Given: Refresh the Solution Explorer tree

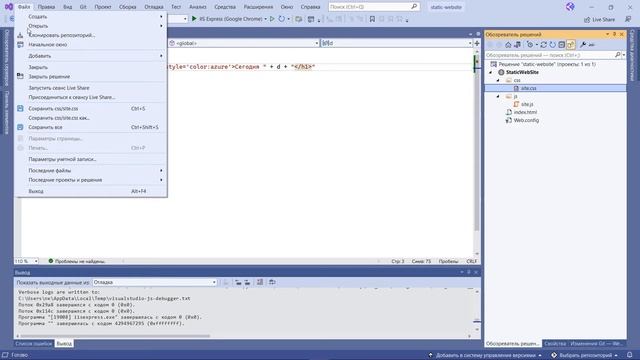Looking at the screenshot, I should coord(553,44).
